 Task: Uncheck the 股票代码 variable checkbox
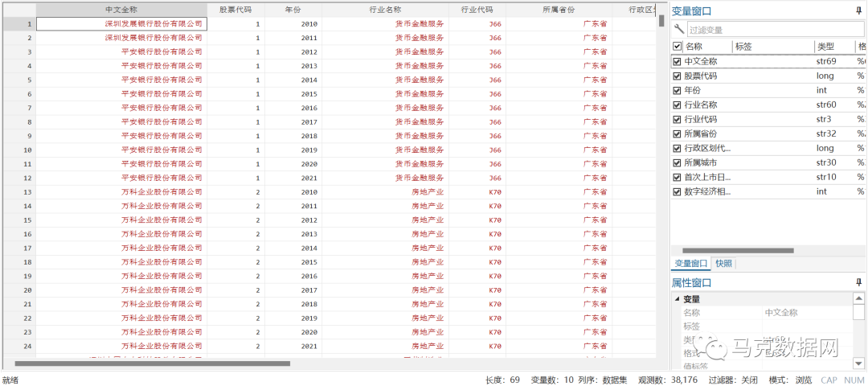[677, 76]
